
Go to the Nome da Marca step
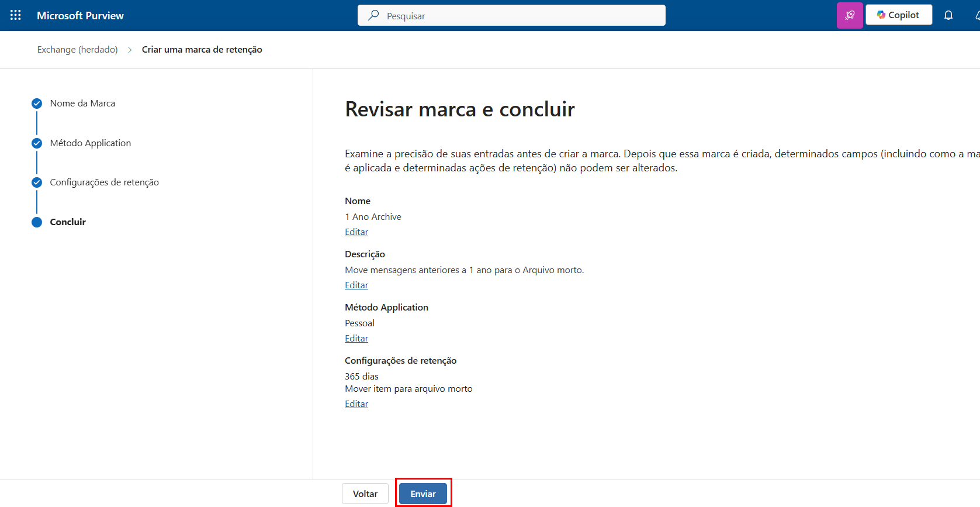click(82, 104)
